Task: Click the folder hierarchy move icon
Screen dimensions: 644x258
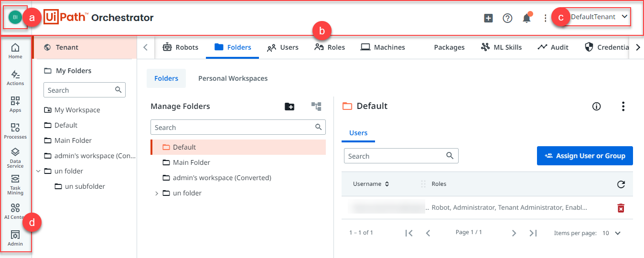Action: tap(316, 107)
